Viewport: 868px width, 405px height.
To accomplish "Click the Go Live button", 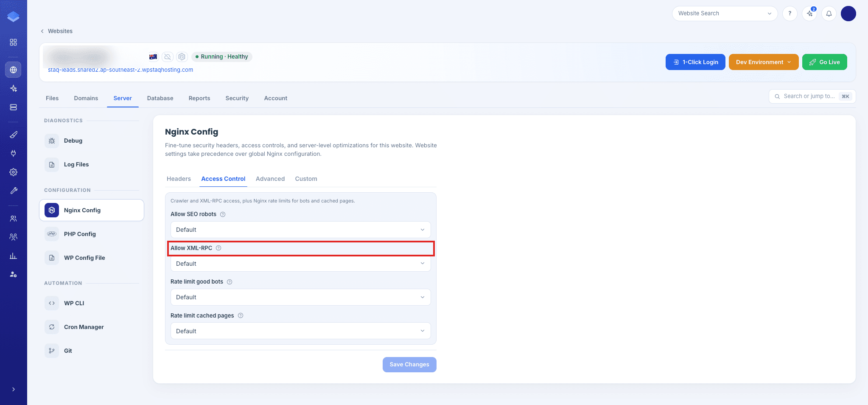I will point(824,62).
